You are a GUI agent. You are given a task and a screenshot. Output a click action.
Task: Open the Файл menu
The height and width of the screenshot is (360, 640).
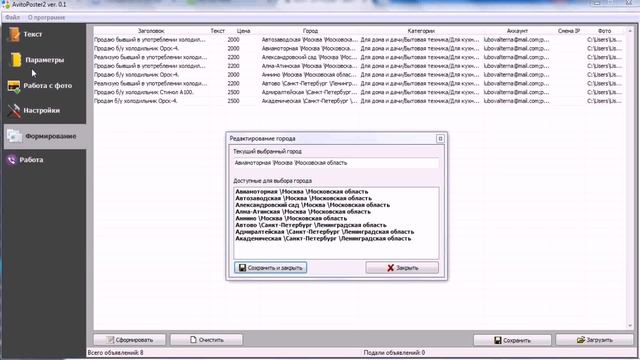click(x=13, y=18)
